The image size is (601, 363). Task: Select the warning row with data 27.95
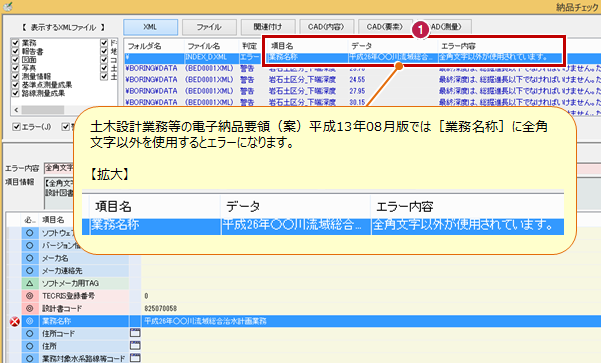tap(362, 91)
